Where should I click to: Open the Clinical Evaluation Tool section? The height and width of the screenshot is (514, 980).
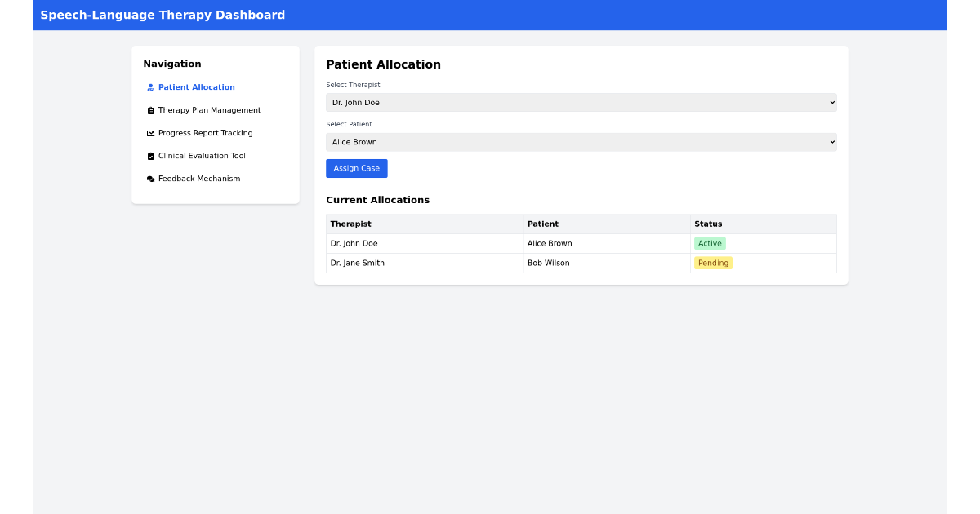coord(202,156)
